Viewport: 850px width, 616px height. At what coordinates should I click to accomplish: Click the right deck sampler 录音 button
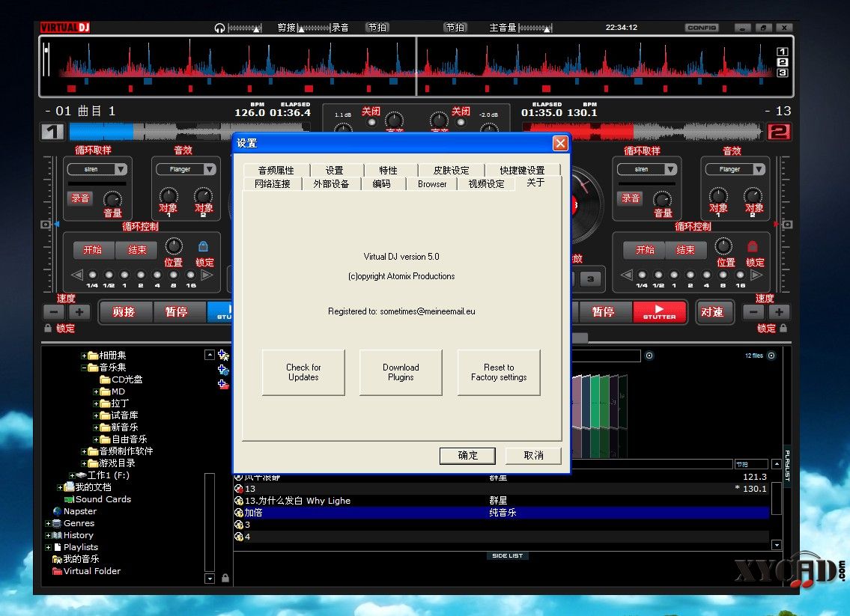pyautogui.click(x=631, y=198)
